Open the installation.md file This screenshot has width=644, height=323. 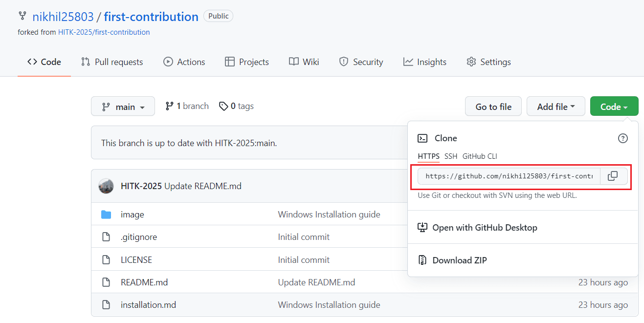coord(148,305)
